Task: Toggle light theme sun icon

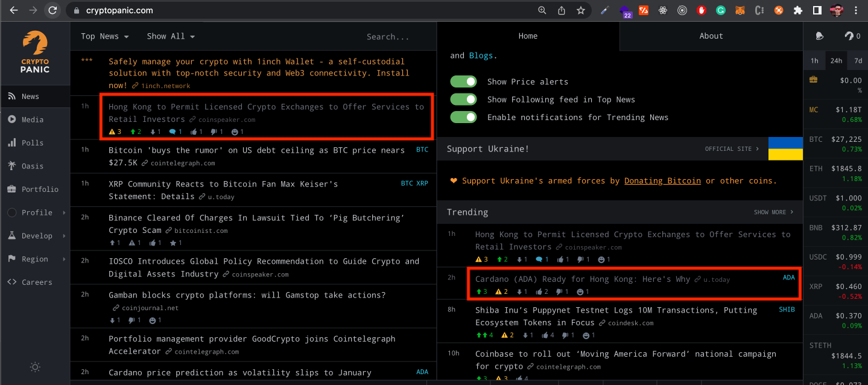Action: [35, 367]
